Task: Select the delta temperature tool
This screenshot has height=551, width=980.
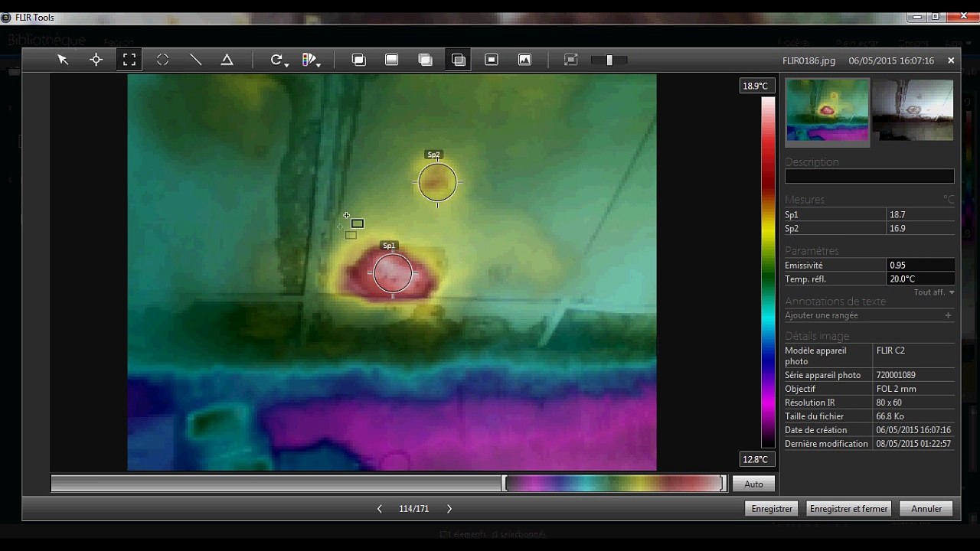Action: [x=227, y=60]
